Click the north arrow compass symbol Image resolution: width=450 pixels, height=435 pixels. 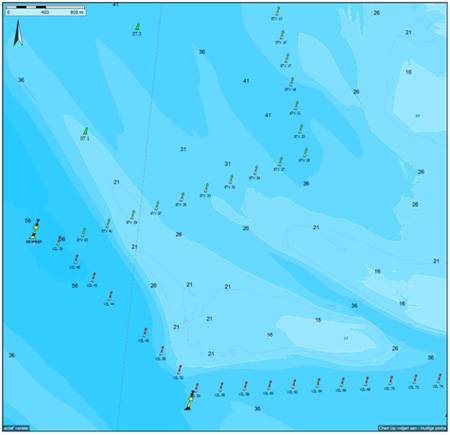coord(18,33)
